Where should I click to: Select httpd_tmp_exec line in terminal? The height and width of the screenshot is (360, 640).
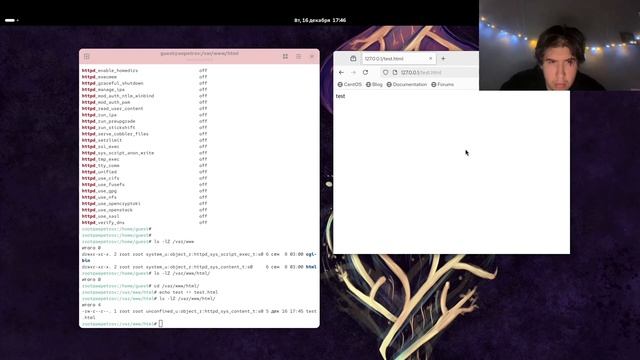(144, 159)
